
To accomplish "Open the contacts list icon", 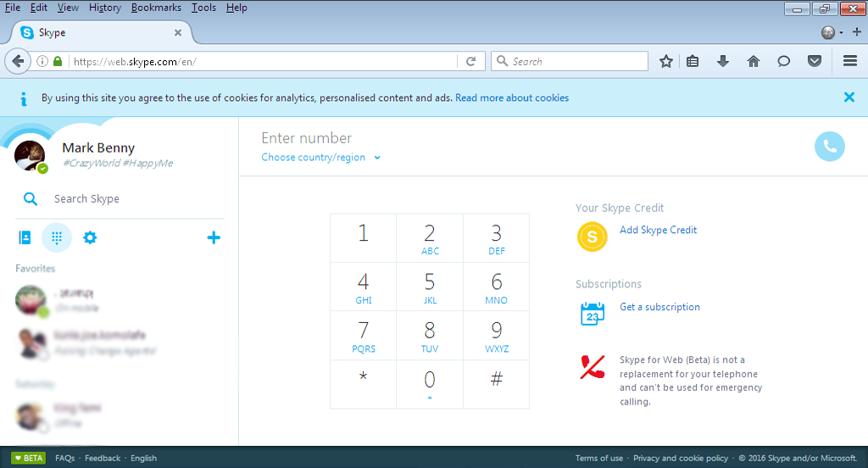I will [25, 237].
